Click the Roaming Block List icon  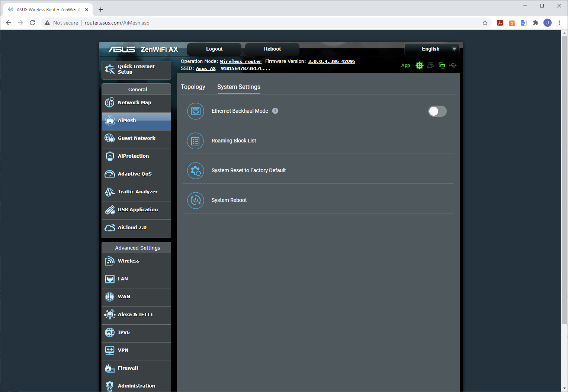point(196,141)
